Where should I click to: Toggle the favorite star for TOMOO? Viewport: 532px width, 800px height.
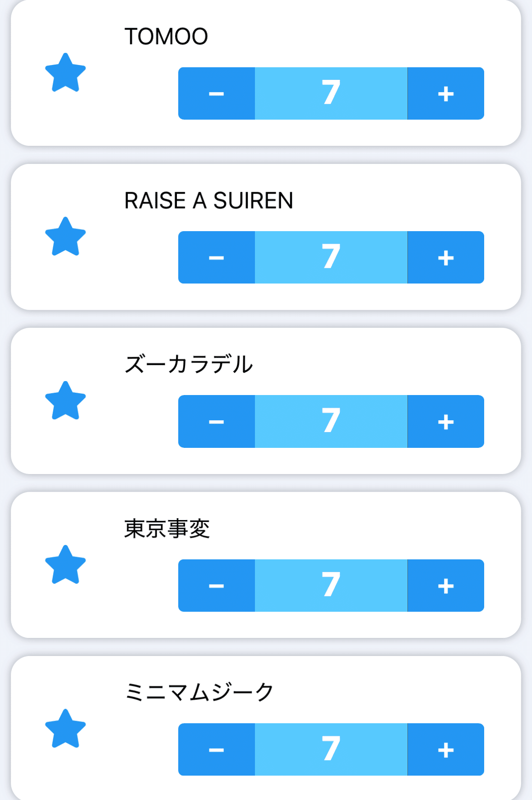pos(65,73)
